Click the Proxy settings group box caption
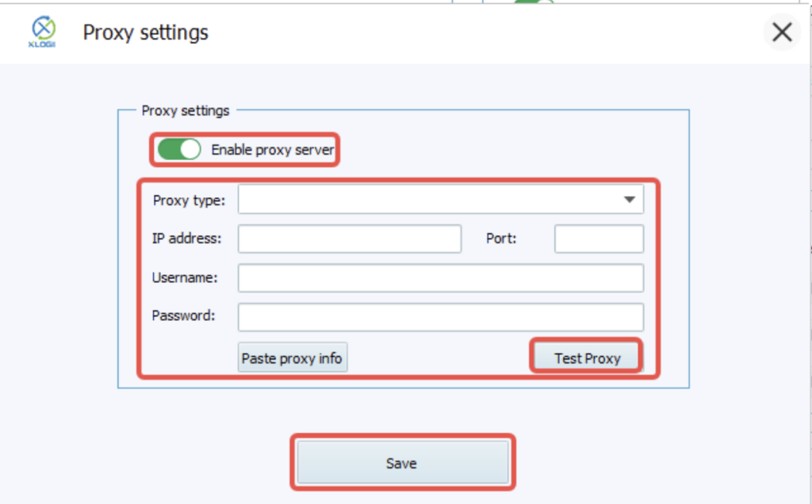The width and height of the screenshot is (812, 504). pyautogui.click(x=186, y=111)
